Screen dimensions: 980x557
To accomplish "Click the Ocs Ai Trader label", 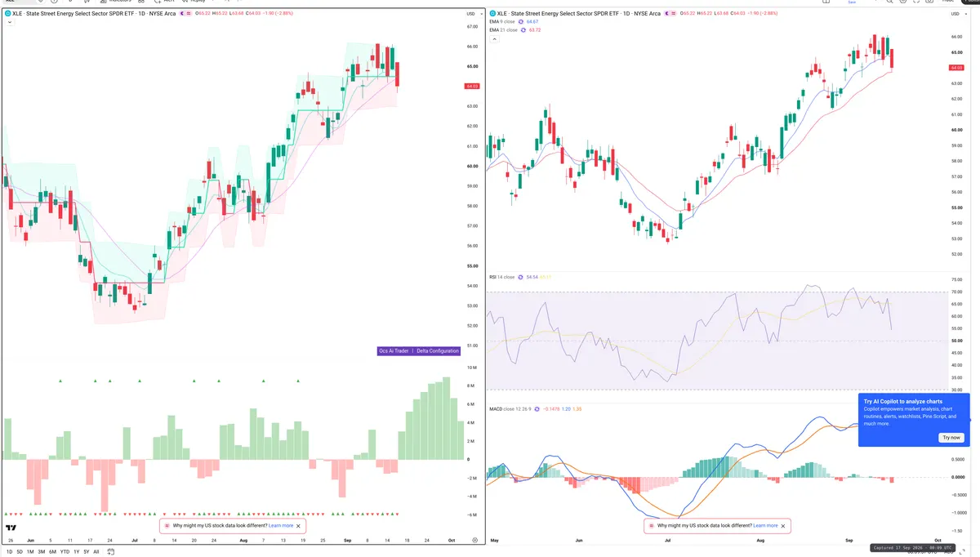I will coord(393,351).
